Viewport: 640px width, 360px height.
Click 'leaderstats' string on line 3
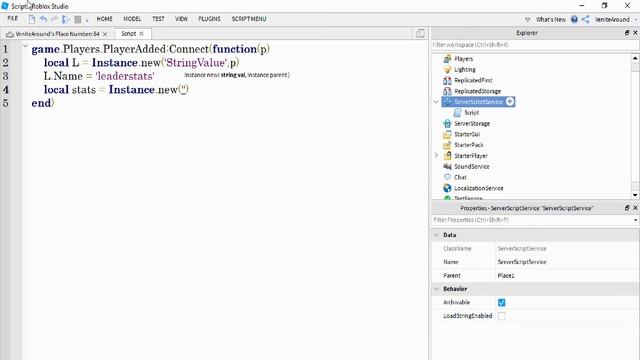tap(125, 76)
